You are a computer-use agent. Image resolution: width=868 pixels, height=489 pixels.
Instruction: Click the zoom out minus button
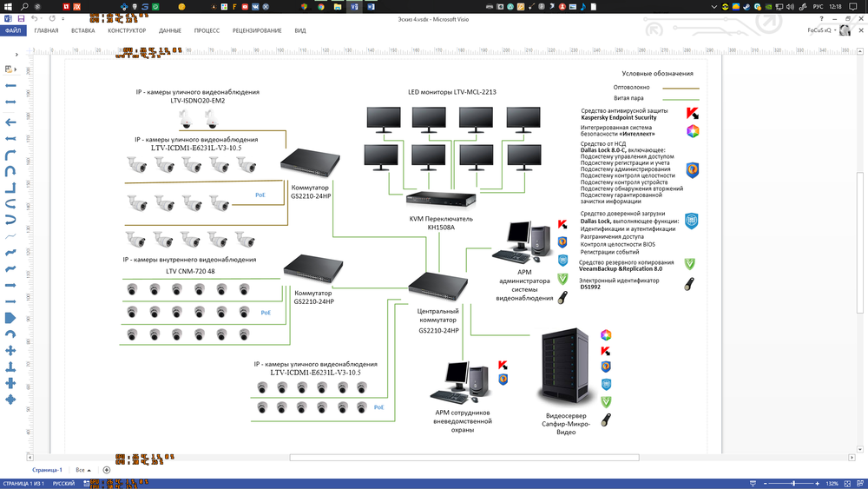pos(765,484)
